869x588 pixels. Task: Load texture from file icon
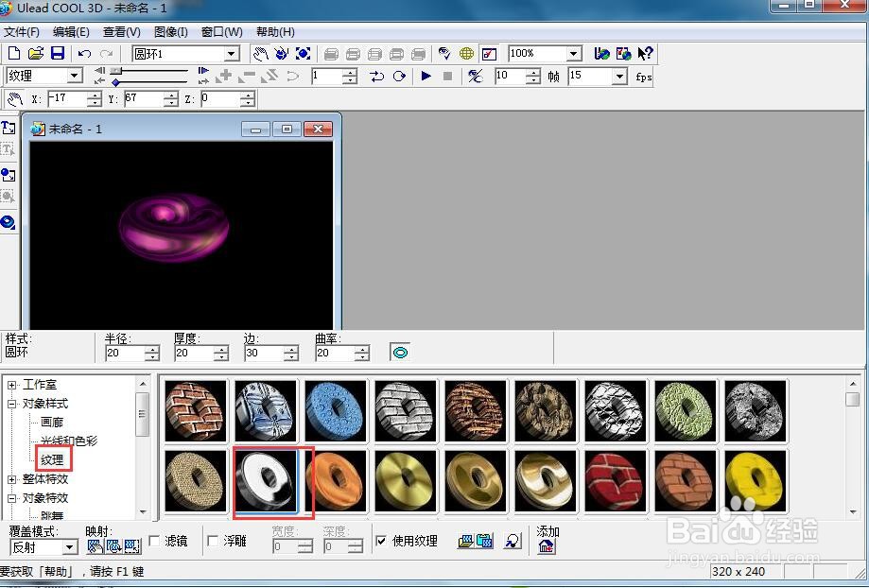click(x=466, y=542)
